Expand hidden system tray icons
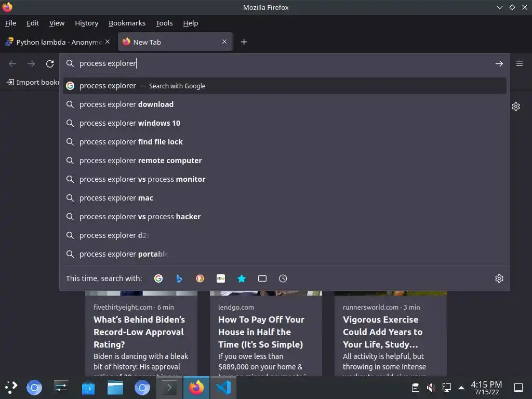The width and height of the screenshot is (532, 399). [461, 388]
